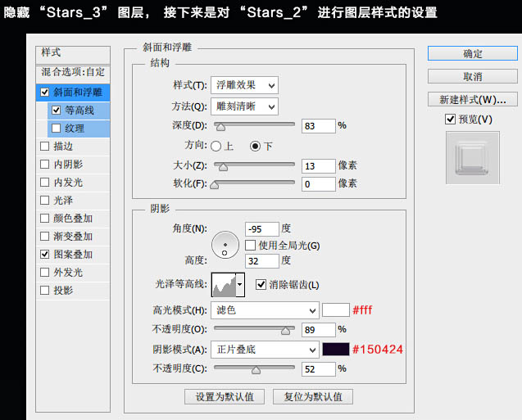Click the white highlight color swatch

[x=336, y=310]
